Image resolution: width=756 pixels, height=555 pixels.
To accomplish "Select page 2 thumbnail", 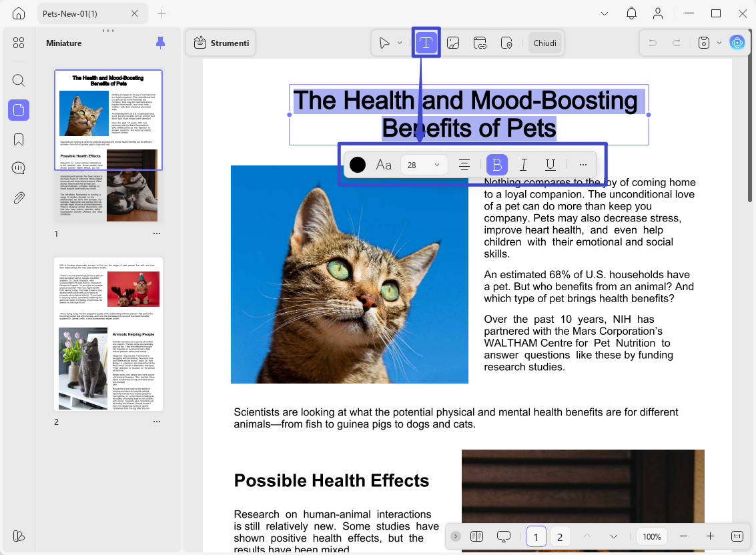I will (109, 334).
